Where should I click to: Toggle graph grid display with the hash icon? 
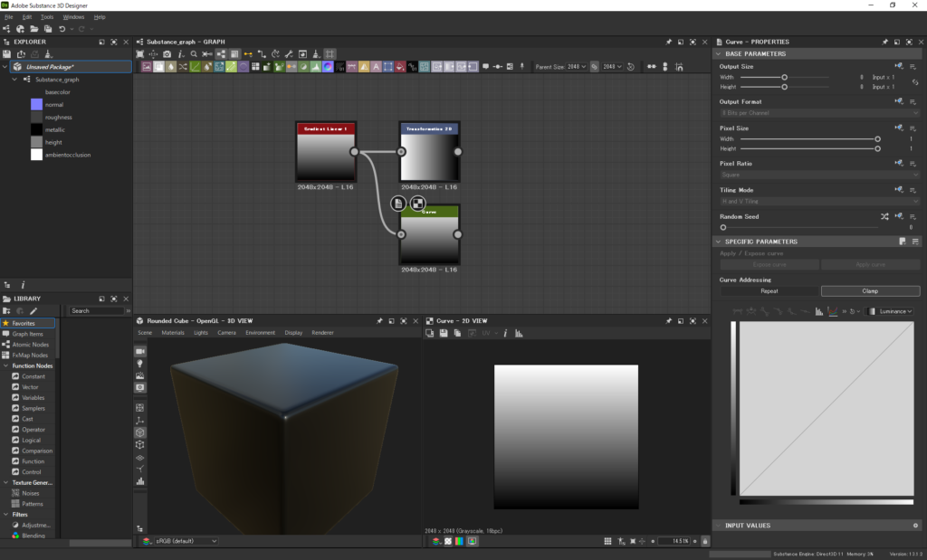click(x=330, y=53)
